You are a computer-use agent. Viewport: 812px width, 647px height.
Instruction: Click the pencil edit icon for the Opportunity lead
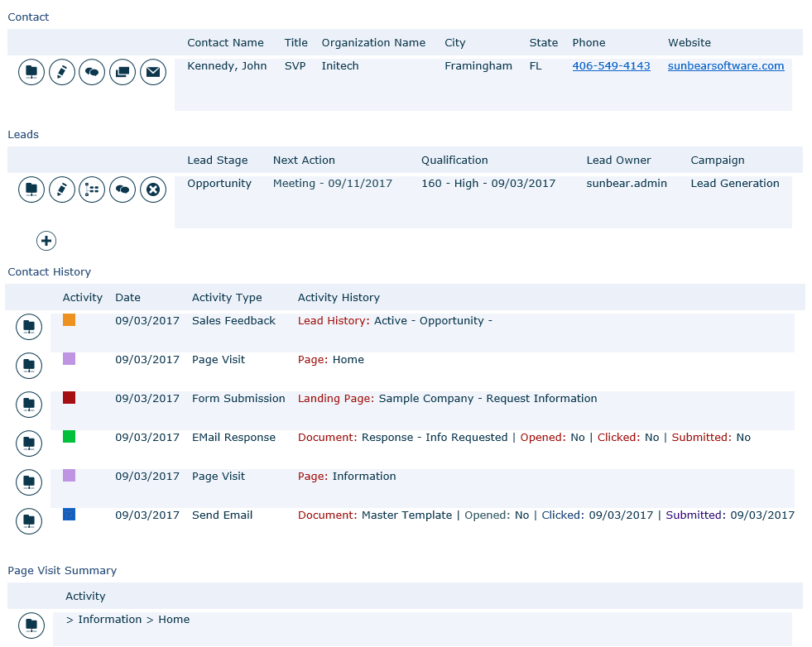click(x=62, y=189)
